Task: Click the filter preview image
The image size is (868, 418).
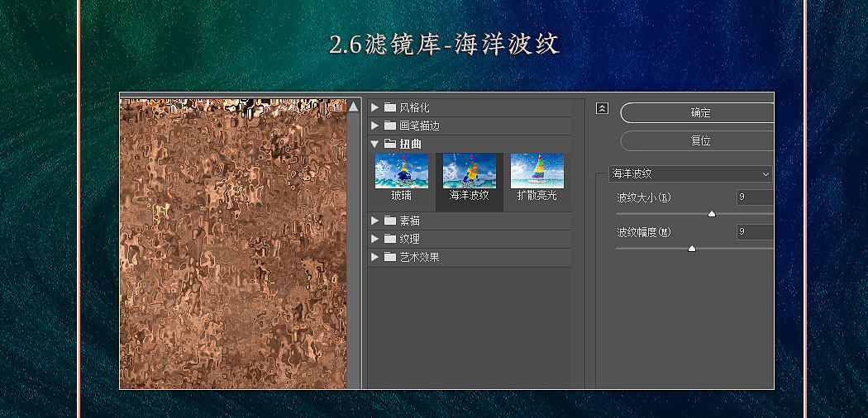Action: coord(233,244)
